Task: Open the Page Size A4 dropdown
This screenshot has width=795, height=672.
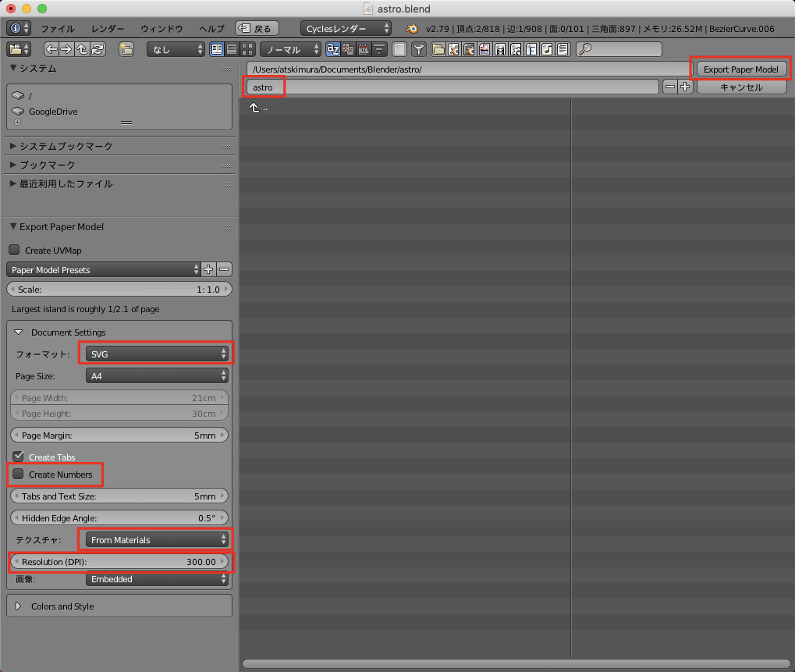Action: pyautogui.click(x=155, y=375)
